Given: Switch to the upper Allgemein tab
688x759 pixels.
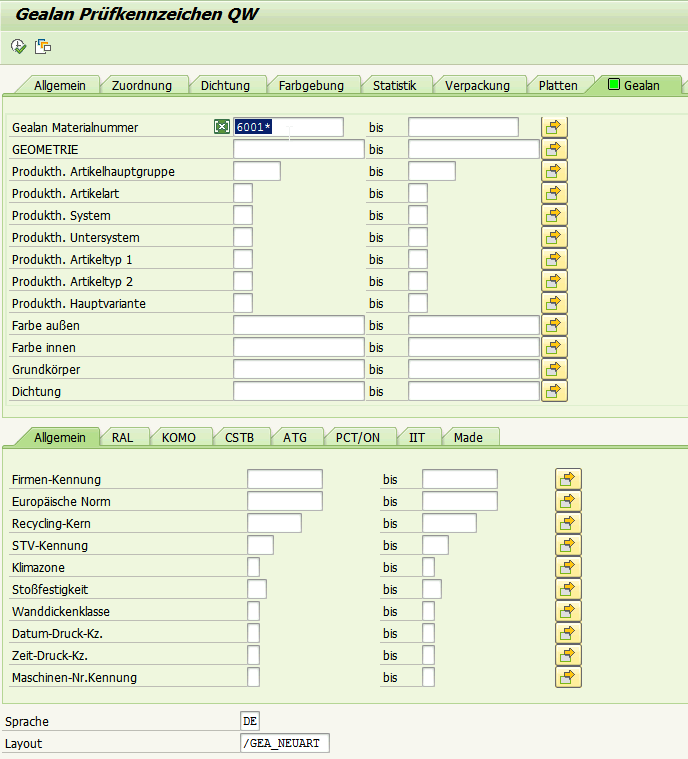Looking at the screenshot, I should (60, 85).
